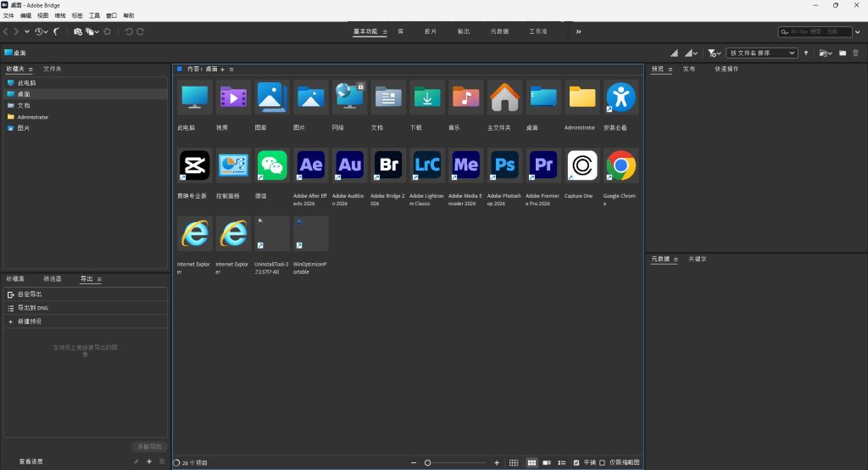The image size is (868, 470).
Task: Open the 窗口 menu
Action: tap(111, 15)
